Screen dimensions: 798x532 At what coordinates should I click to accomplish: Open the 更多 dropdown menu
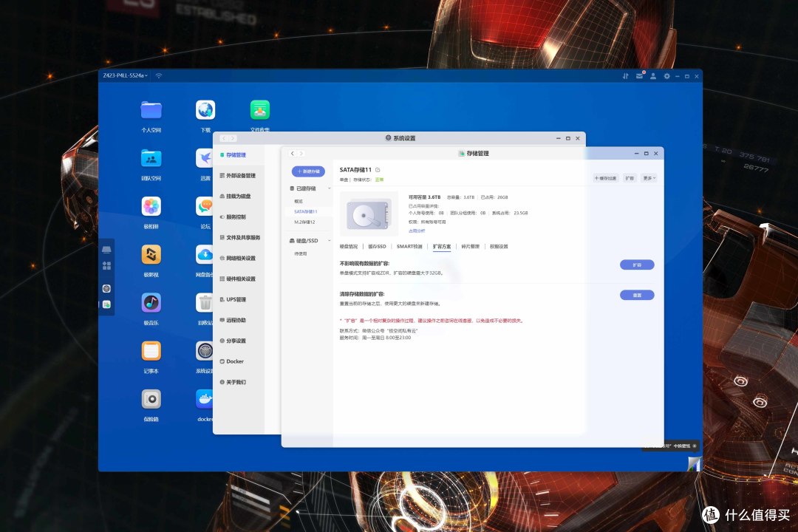(649, 178)
